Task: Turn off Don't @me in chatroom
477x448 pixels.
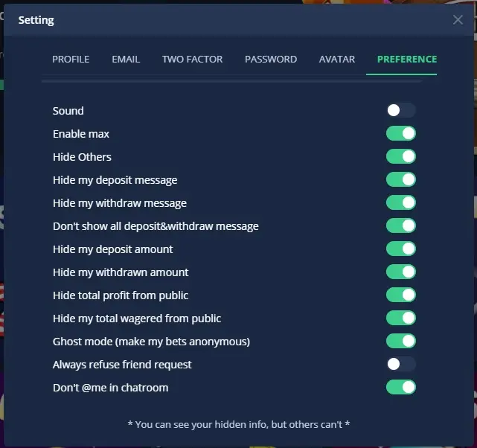Action: tap(401, 387)
